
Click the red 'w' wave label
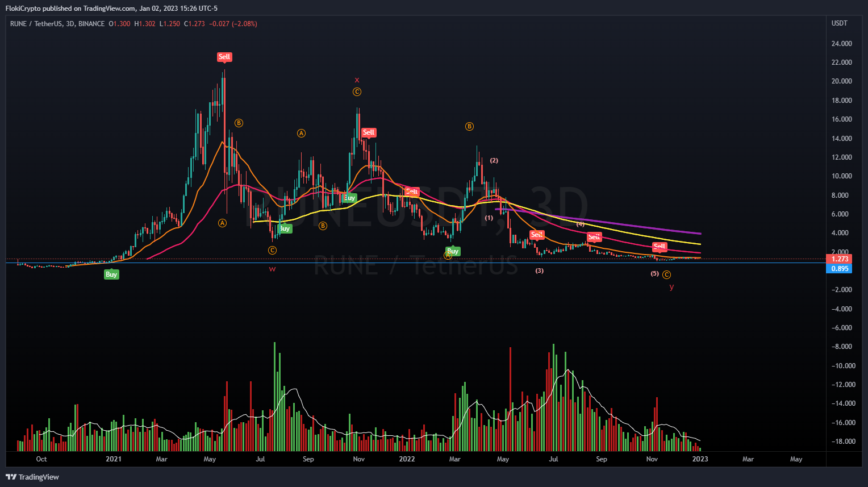273,269
